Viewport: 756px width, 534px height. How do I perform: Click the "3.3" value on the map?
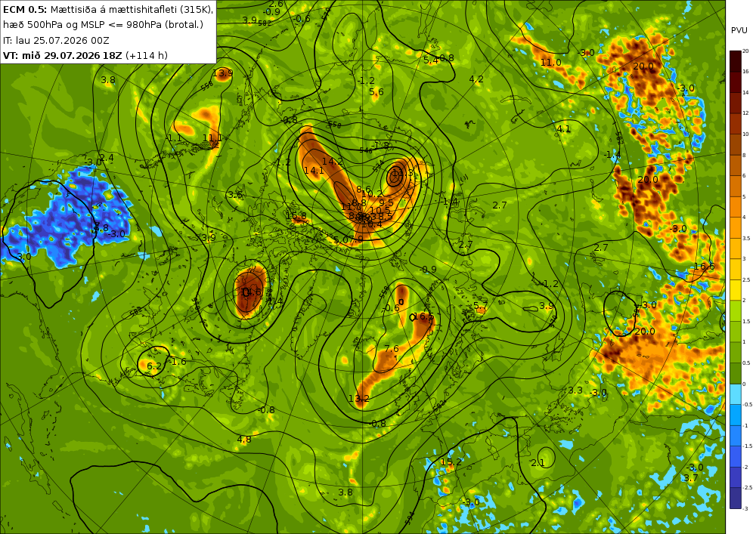pyautogui.click(x=575, y=390)
